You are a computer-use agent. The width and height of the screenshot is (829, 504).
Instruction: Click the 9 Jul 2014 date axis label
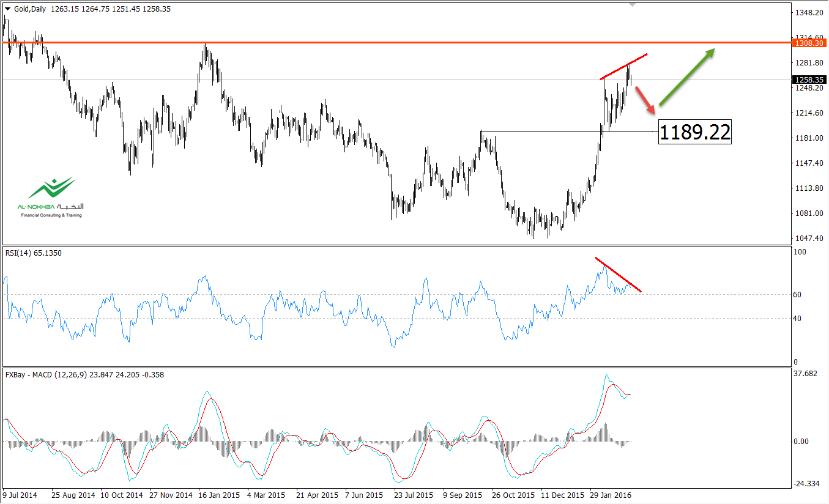coord(20,495)
